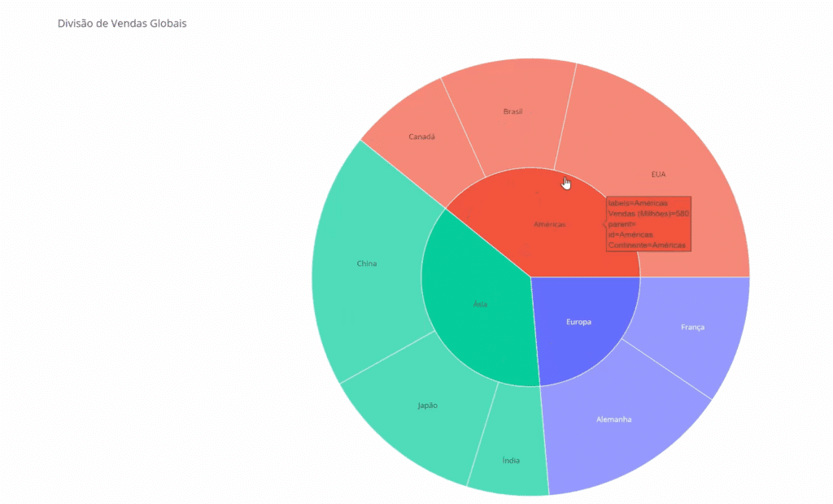Click the Vendas (Milhões)=580 tooltip line
833x504 pixels.
[x=648, y=213]
